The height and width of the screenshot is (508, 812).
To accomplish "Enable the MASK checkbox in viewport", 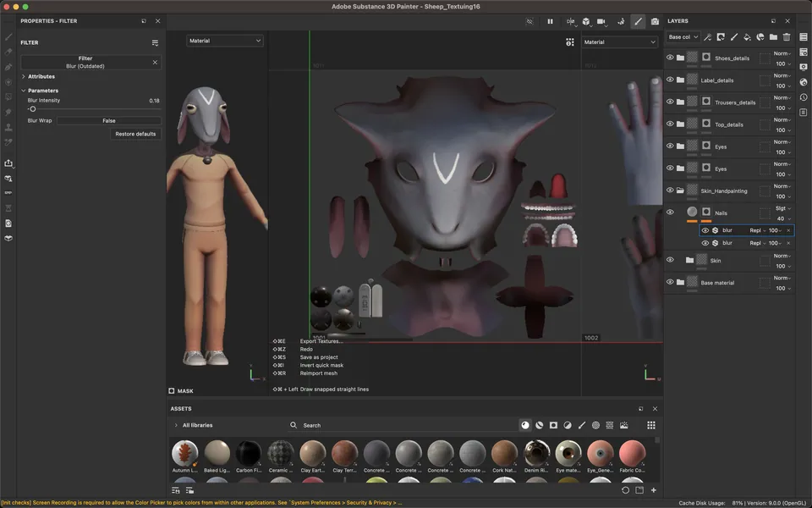I will (172, 391).
